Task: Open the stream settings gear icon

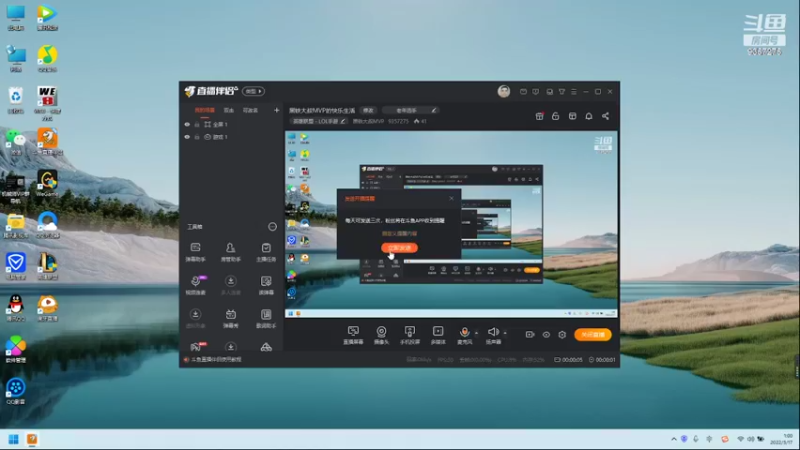Action: pos(562,335)
